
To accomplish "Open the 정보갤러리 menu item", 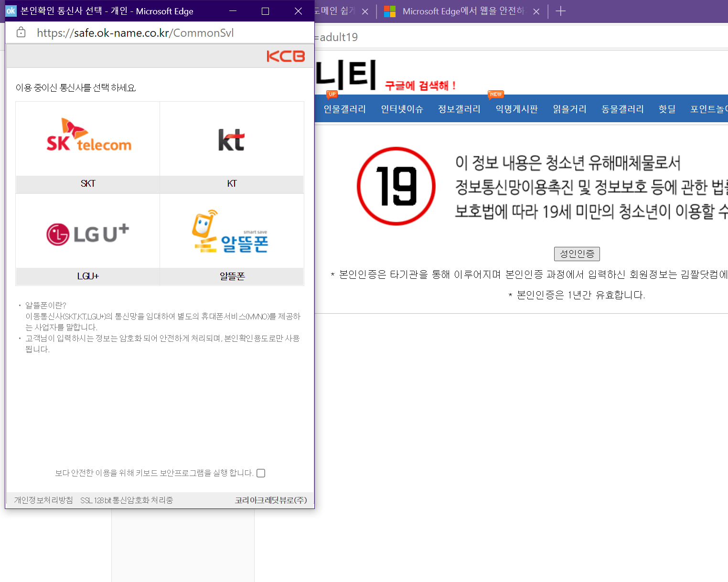I will (x=460, y=109).
